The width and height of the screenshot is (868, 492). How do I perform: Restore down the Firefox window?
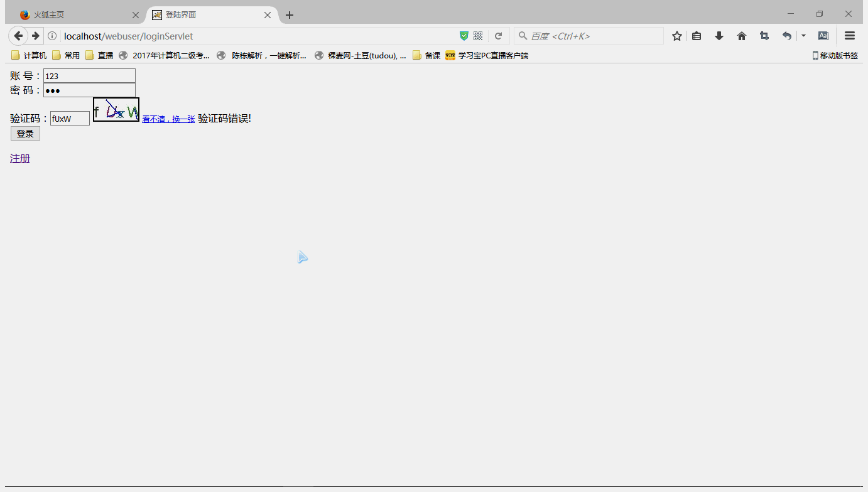(x=820, y=14)
